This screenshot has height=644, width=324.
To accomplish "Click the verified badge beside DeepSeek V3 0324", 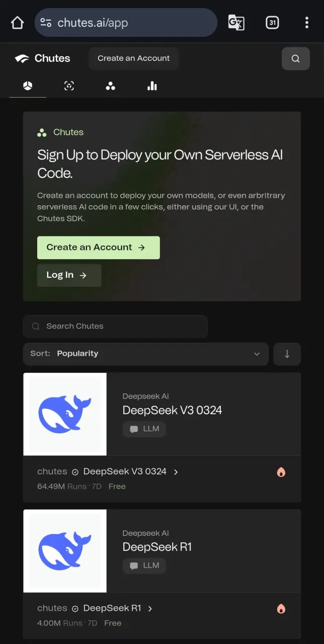I will (75, 472).
